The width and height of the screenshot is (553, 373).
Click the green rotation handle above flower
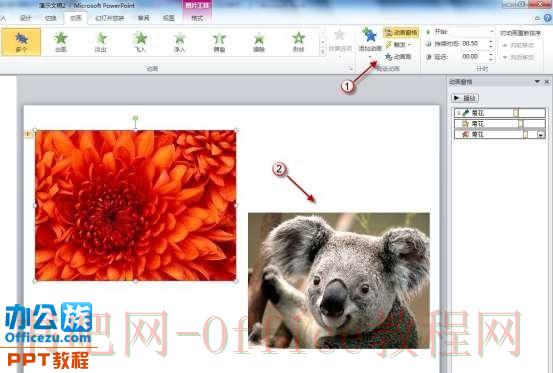coord(135,118)
